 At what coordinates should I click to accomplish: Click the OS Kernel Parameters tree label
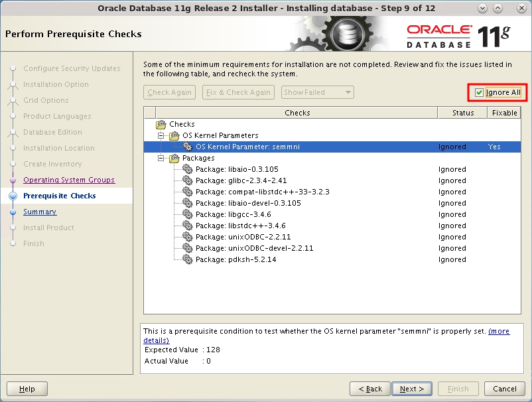click(220, 135)
